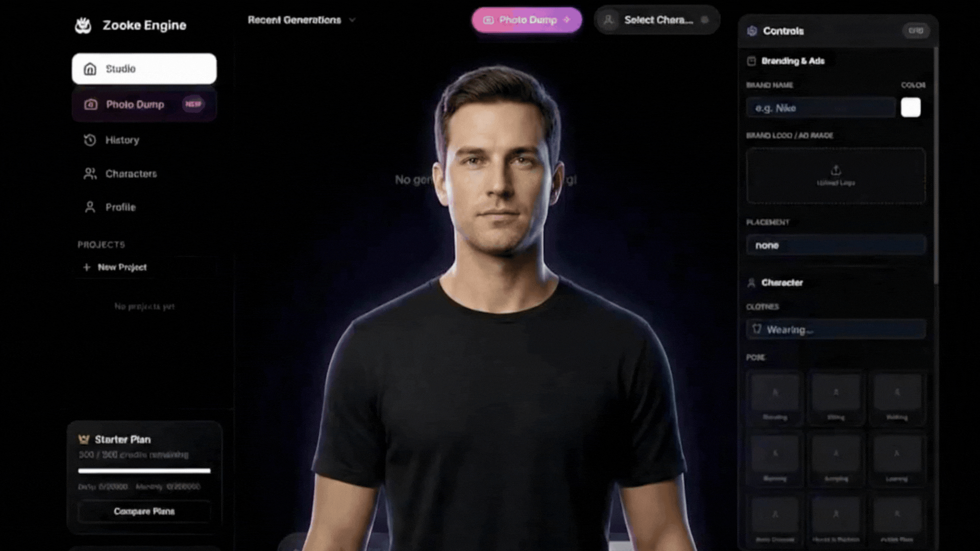The image size is (980, 551).
Task: Click the upload logo icon
Action: 836,170
